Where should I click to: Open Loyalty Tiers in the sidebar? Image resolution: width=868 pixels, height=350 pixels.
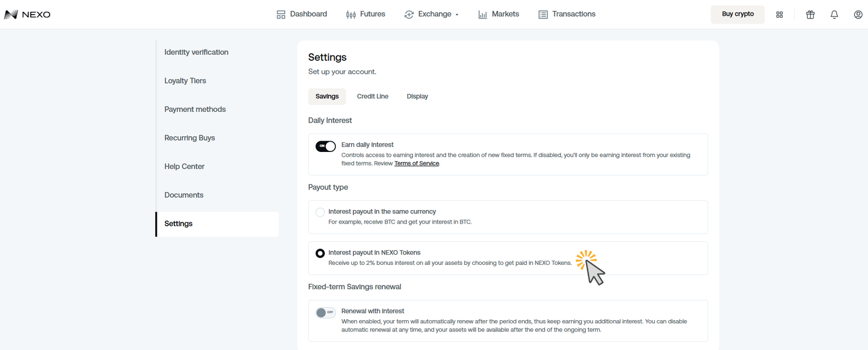coord(185,81)
